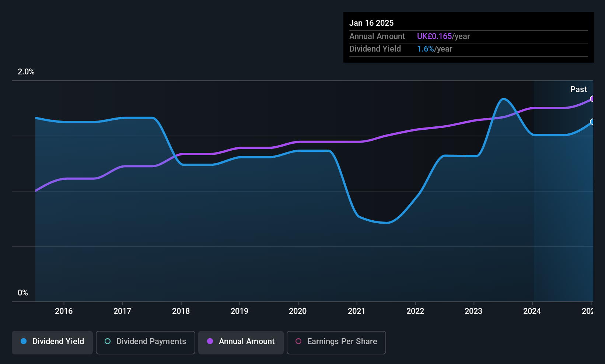Image resolution: width=605 pixels, height=364 pixels.
Task: Click the 2024 x-axis label
Action: click(x=532, y=311)
